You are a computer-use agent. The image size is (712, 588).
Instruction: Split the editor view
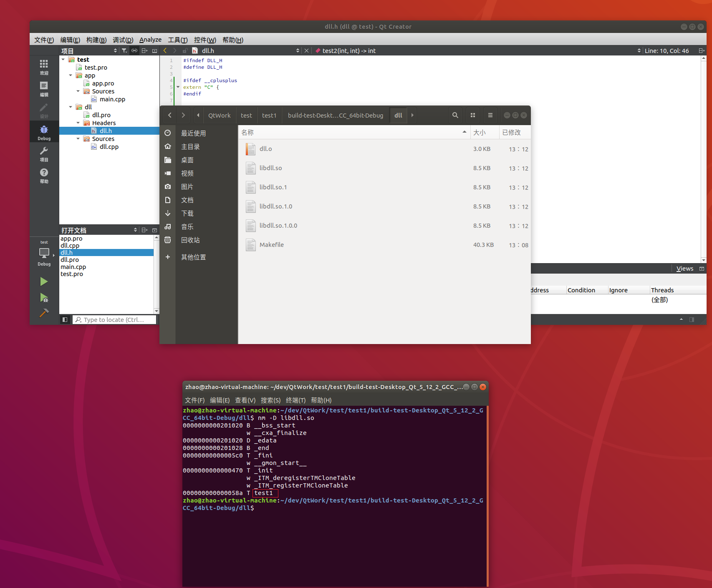(x=702, y=50)
